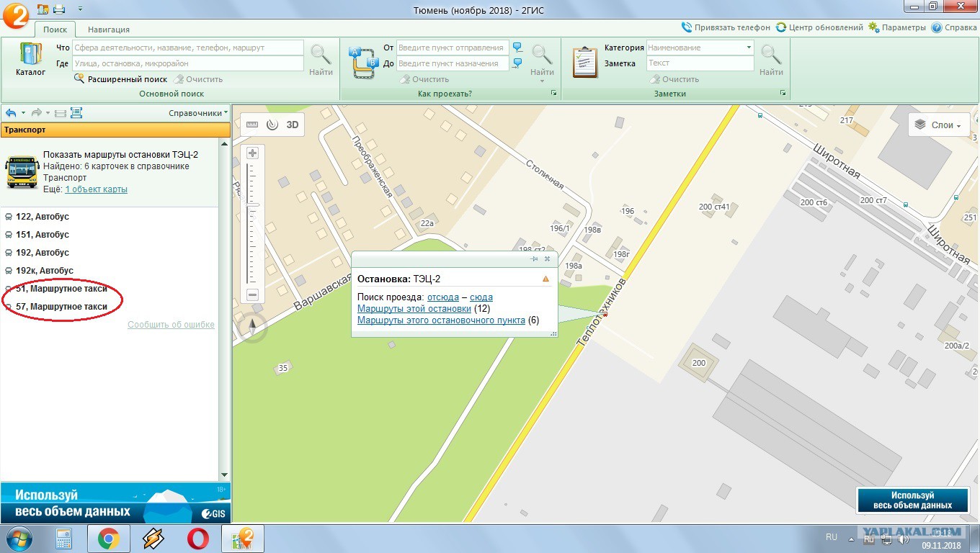The width and height of the screenshot is (980, 553).
Task: Pick departure point on map icon
Action: (517, 48)
